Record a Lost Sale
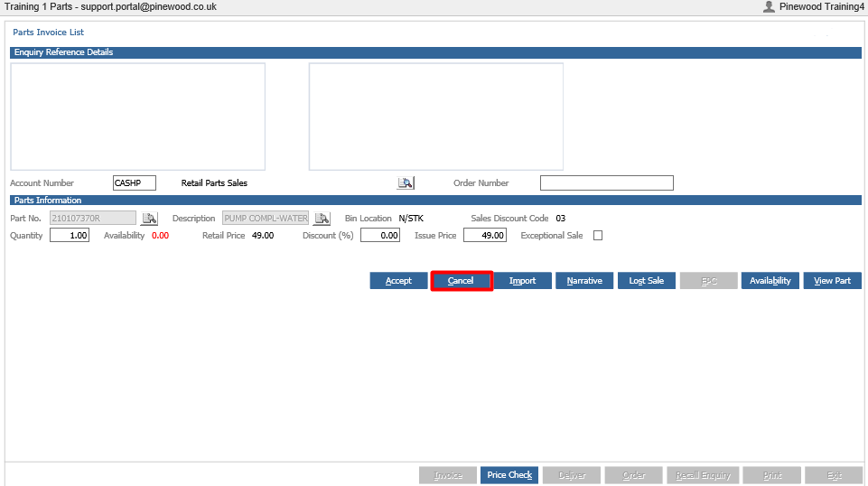 (x=647, y=281)
